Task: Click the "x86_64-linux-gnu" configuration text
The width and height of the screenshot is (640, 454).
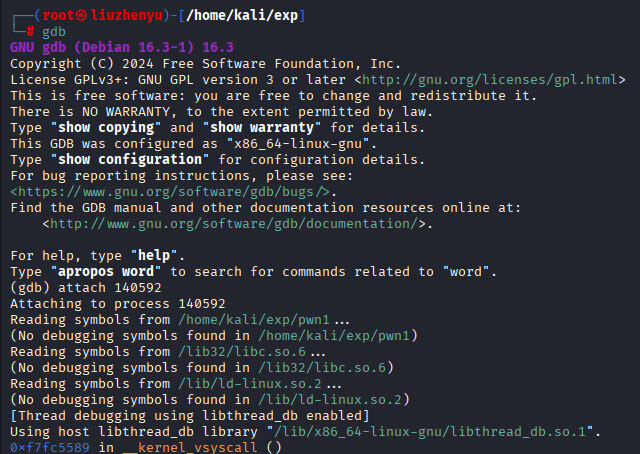Action: point(298,144)
